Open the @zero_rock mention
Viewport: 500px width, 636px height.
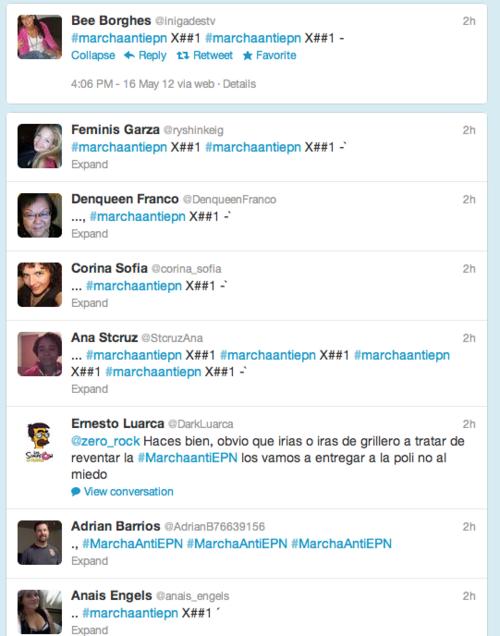[105, 441]
